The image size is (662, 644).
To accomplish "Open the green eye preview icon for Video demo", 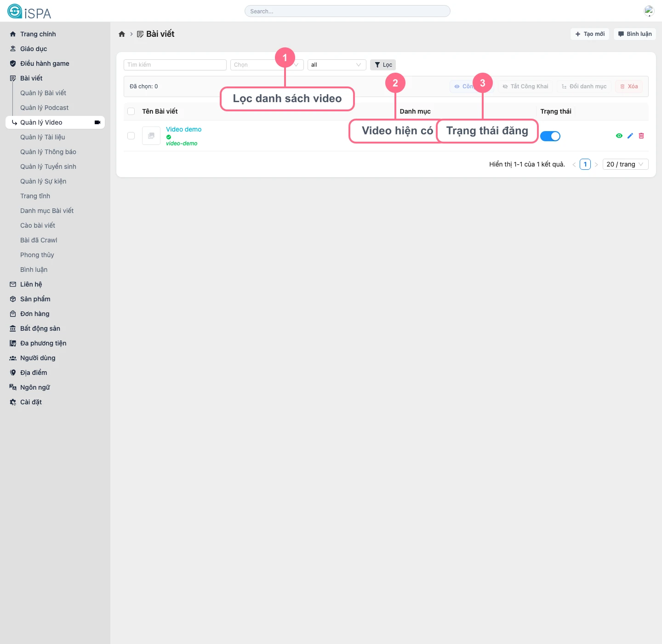I will click(x=619, y=136).
